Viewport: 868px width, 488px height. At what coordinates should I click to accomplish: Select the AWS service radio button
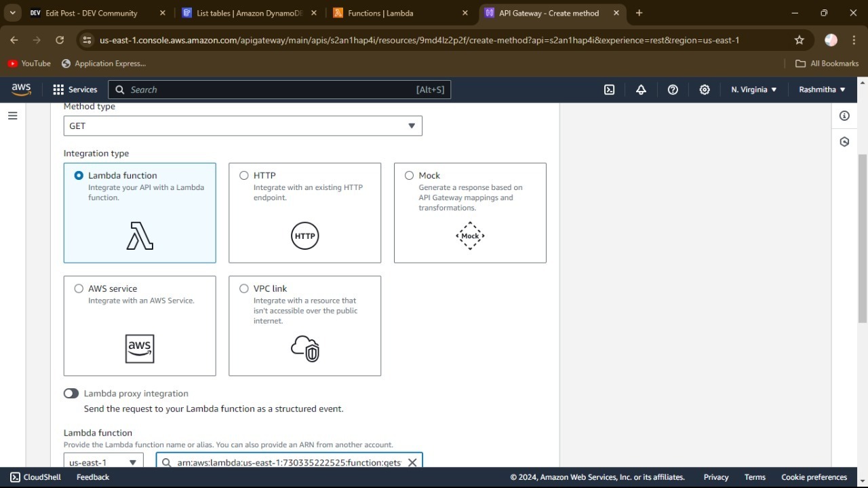[x=79, y=288]
